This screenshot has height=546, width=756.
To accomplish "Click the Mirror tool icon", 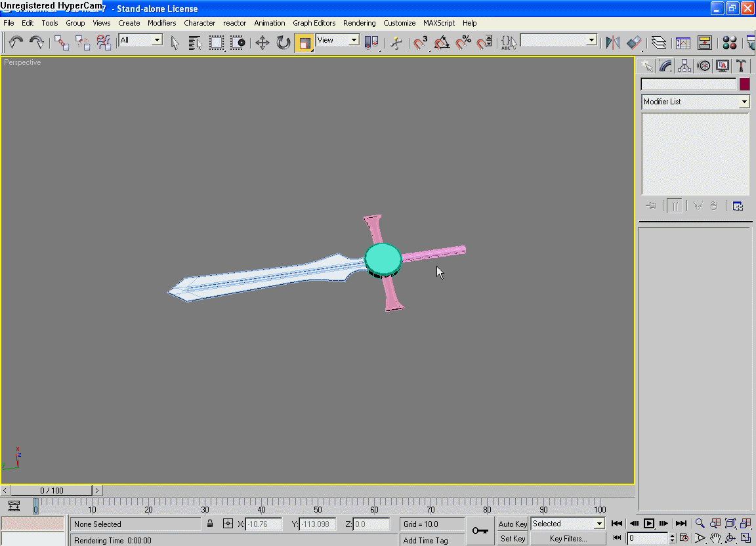I will click(612, 43).
